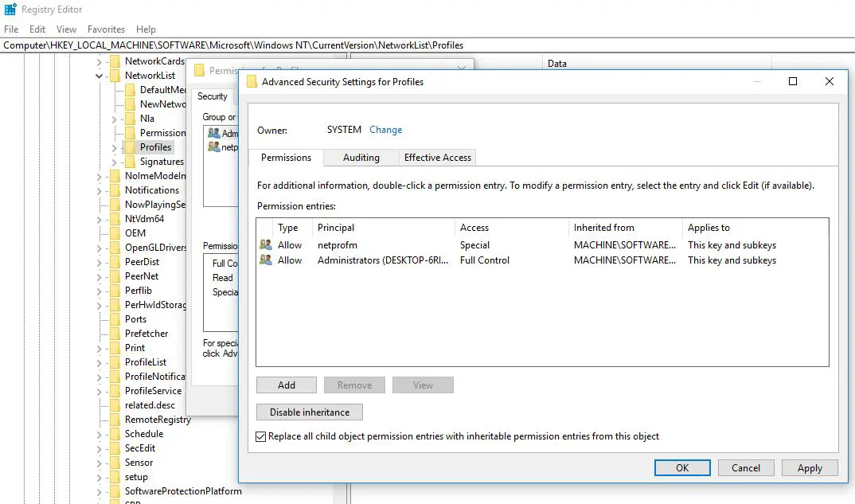The height and width of the screenshot is (504, 855).
Task: Click the Profiles folder icon in the tree
Action: click(130, 147)
